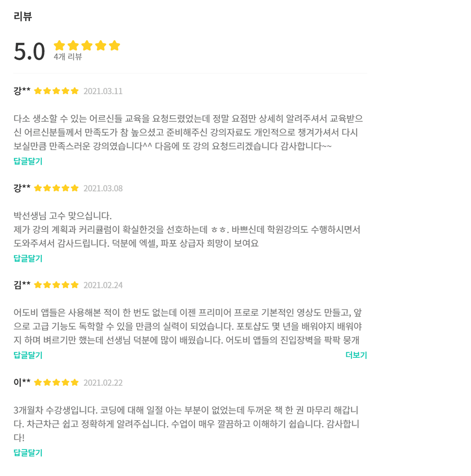Click the star rating beside reviewer 이**
This screenshot has width=471, height=476.
[x=56, y=383]
